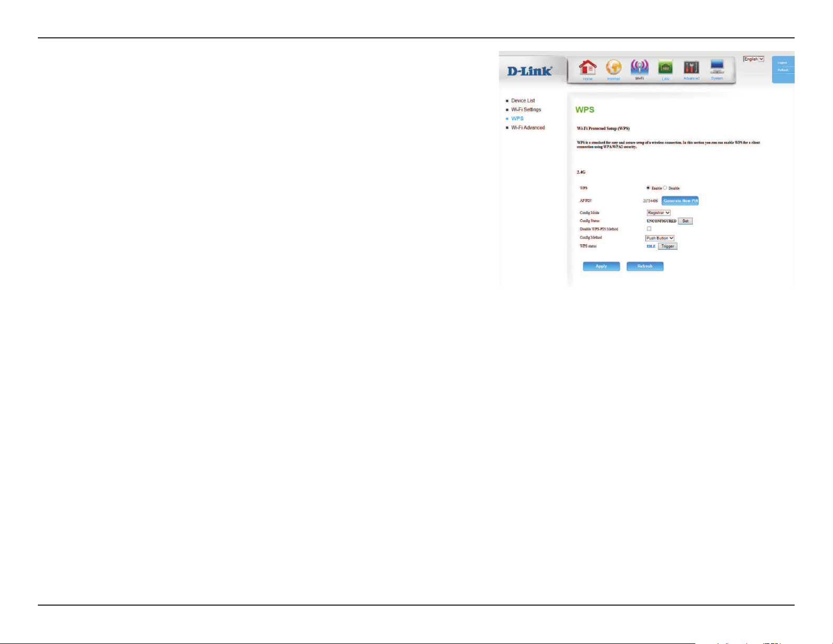Image resolution: width=833 pixels, height=644 pixels.
Task: Click the Generate New PIN button
Action: pyautogui.click(x=680, y=201)
